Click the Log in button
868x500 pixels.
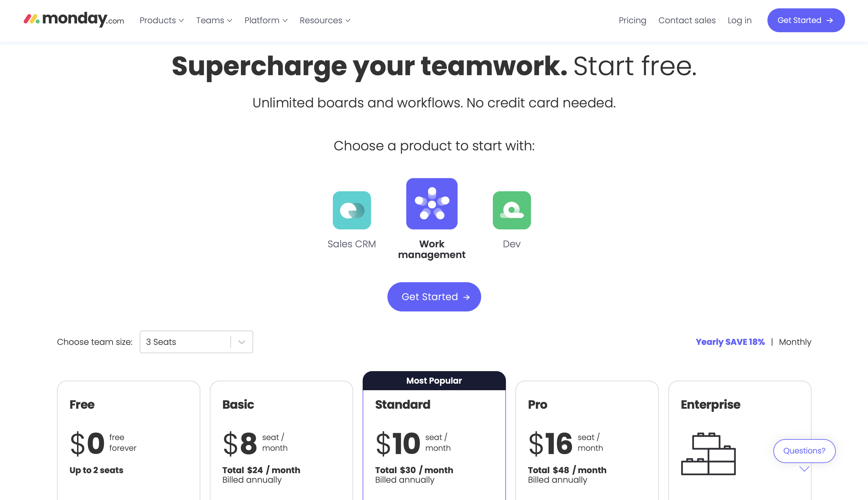pos(740,20)
